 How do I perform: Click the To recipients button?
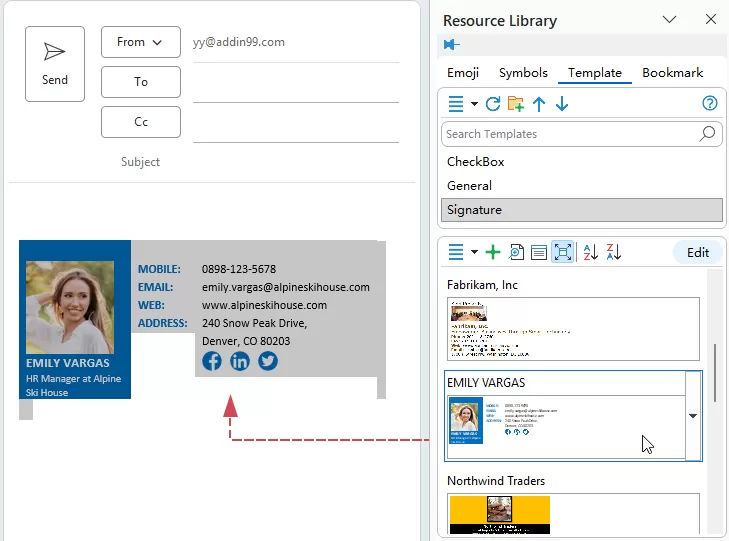pyautogui.click(x=140, y=82)
